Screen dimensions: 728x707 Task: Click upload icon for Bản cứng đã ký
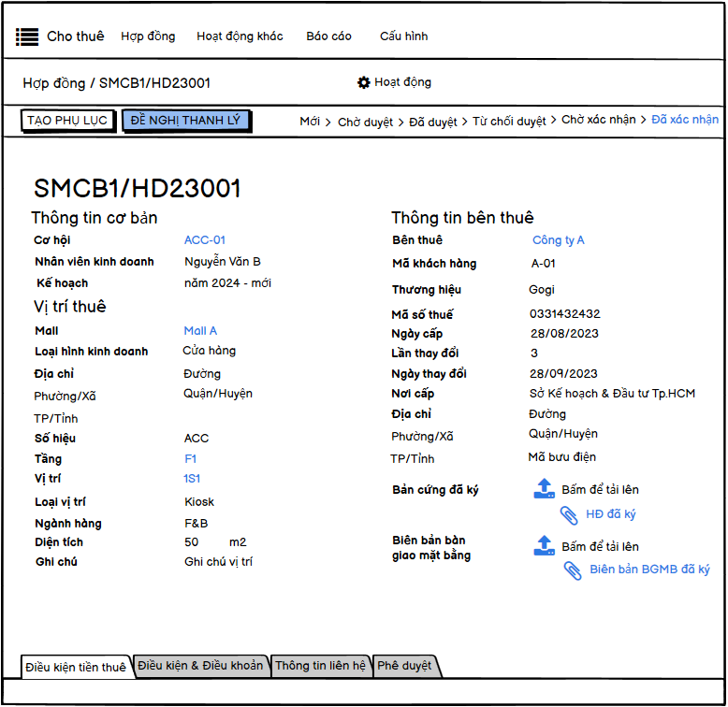(x=545, y=488)
